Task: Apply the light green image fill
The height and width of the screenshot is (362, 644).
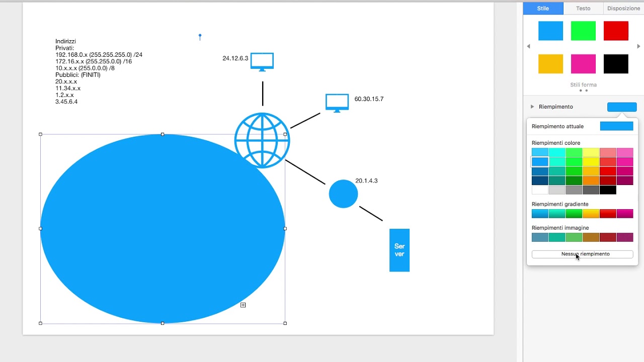Action: [x=574, y=237]
